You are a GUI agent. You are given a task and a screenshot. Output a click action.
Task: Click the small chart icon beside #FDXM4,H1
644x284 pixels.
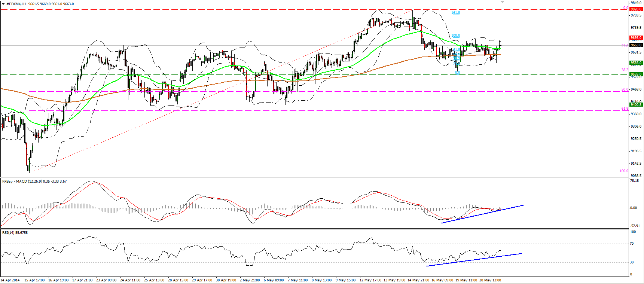[x=3, y=4]
